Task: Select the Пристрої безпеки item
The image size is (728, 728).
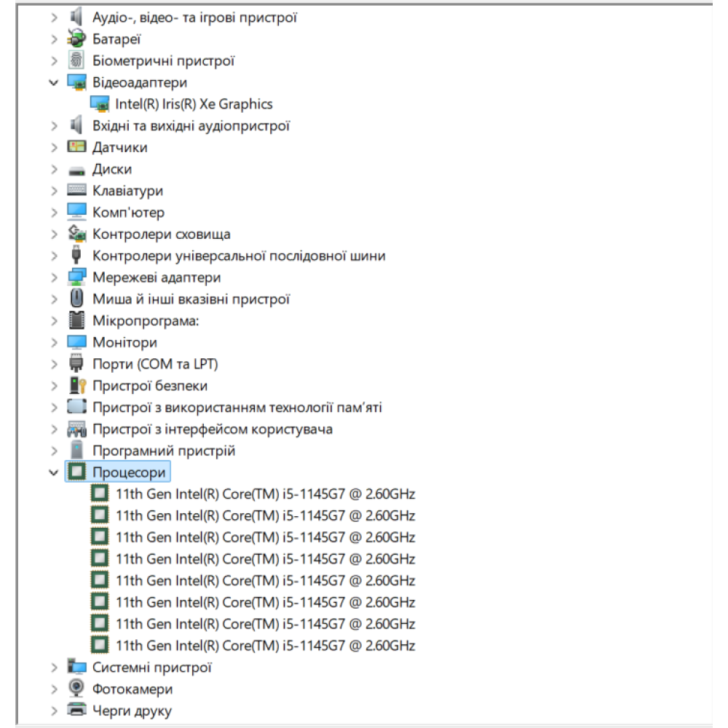Action: pyautogui.click(x=149, y=386)
